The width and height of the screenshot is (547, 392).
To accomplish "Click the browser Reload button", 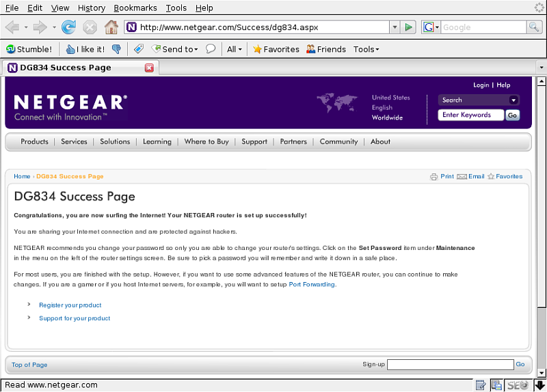I will [x=68, y=27].
